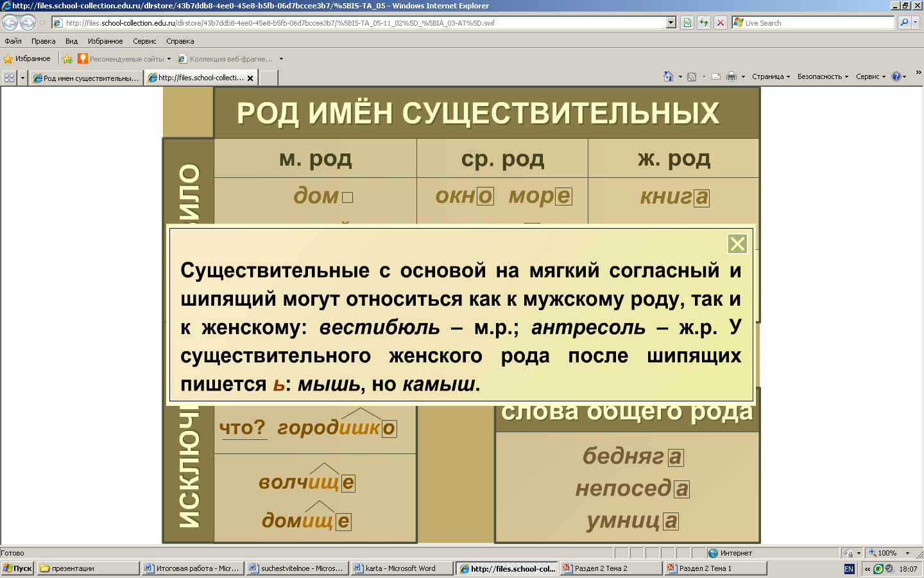
Task: Open the презентации folder in taskbar
Action: click(89, 568)
